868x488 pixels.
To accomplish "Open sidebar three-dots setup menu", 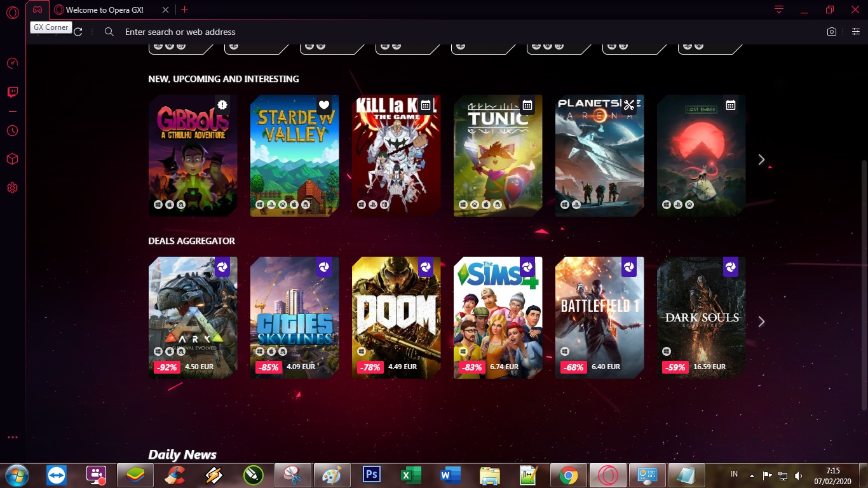I will pos(12,437).
